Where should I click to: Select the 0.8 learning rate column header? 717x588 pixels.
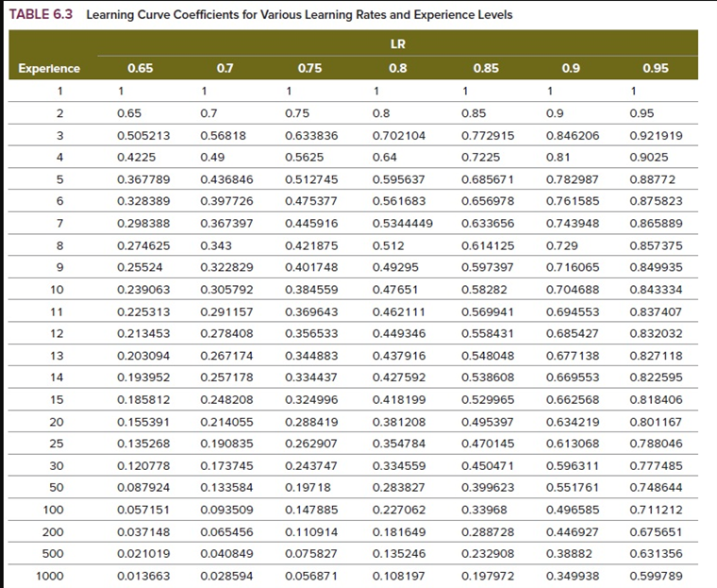pos(398,68)
